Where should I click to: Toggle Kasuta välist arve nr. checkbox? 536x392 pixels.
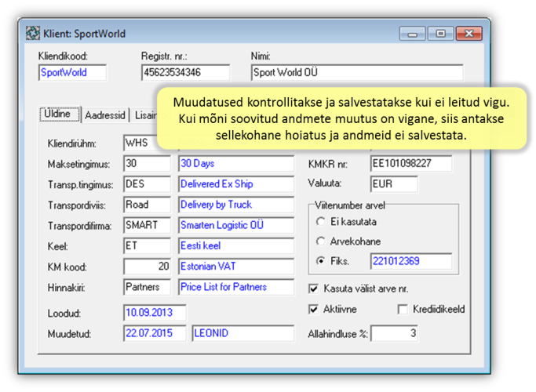[313, 289]
